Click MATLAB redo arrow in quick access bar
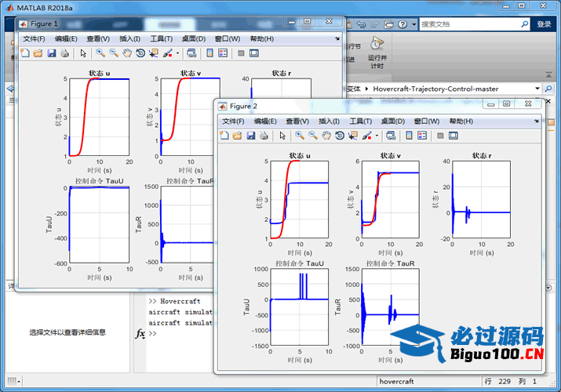Screen dimensions: 561x392 374,24
